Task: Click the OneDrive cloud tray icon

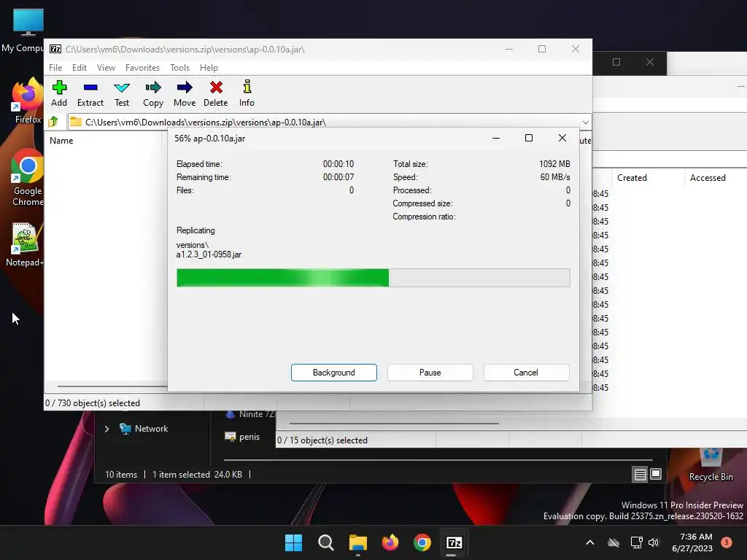Action: coord(614,542)
